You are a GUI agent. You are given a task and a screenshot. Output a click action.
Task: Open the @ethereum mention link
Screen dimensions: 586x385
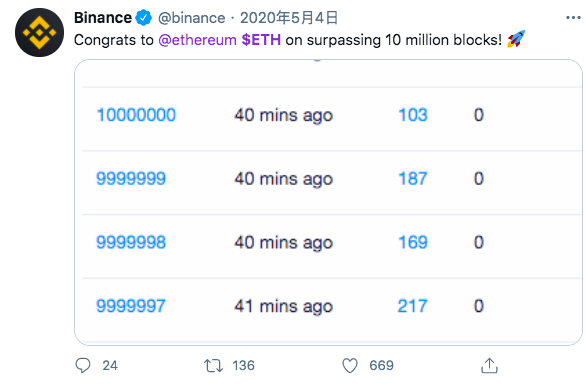point(197,40)
